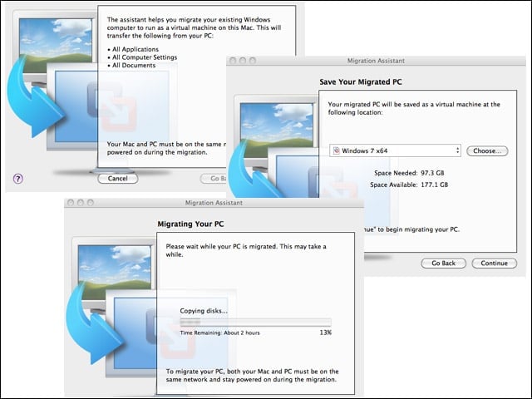Click the purple help question mark icon
Image resolution: width=532 pixels, height=399 pixels.
pyautogui.click(x=18, y=179)
